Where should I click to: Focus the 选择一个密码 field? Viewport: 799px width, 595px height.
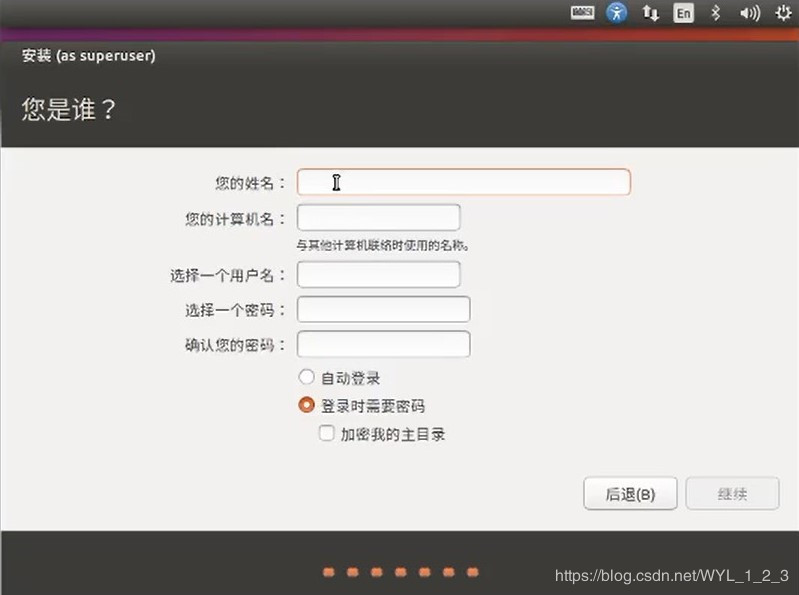384,309
